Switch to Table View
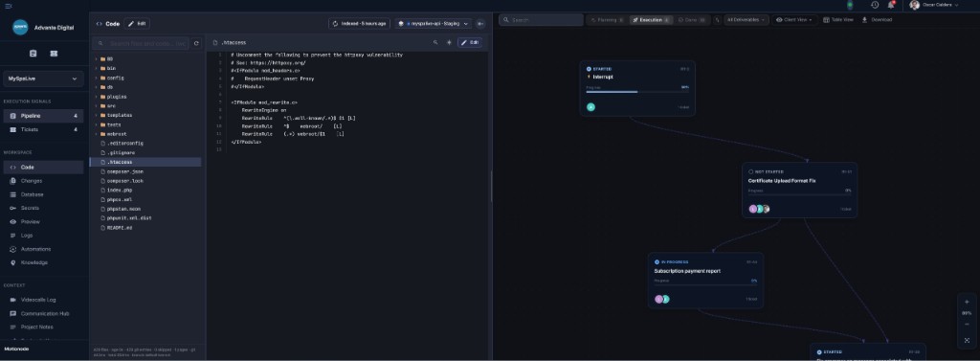The image size is (980, 361). click(x=838, y=20)
